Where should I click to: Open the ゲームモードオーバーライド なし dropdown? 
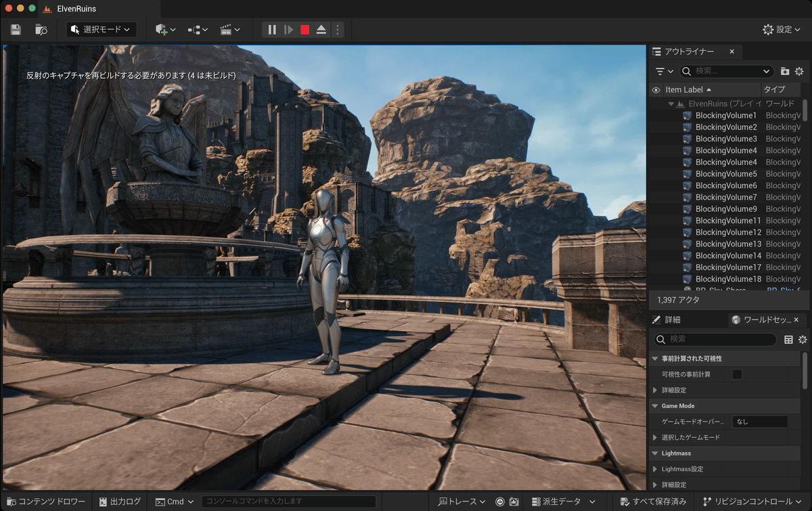[x=759, y=421]
